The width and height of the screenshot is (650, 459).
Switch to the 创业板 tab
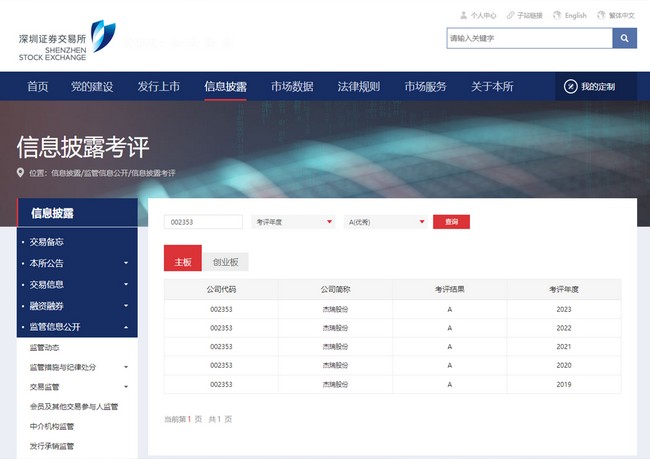tap(226, 262)
